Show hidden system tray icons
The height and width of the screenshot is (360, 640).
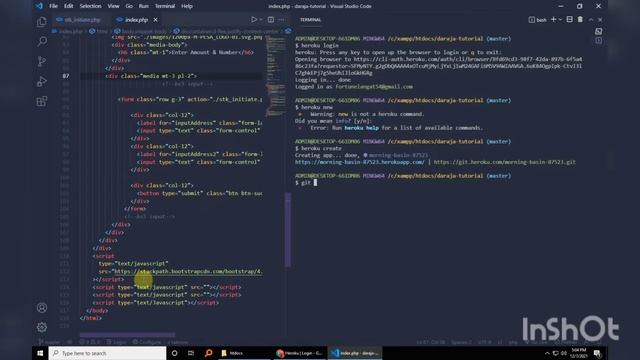(x=547, y=353)
